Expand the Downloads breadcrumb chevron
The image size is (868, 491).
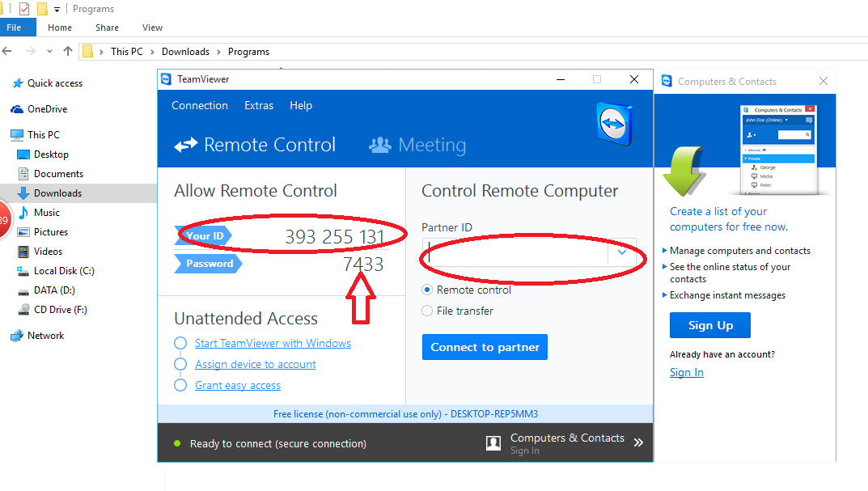tap(218, 52)
